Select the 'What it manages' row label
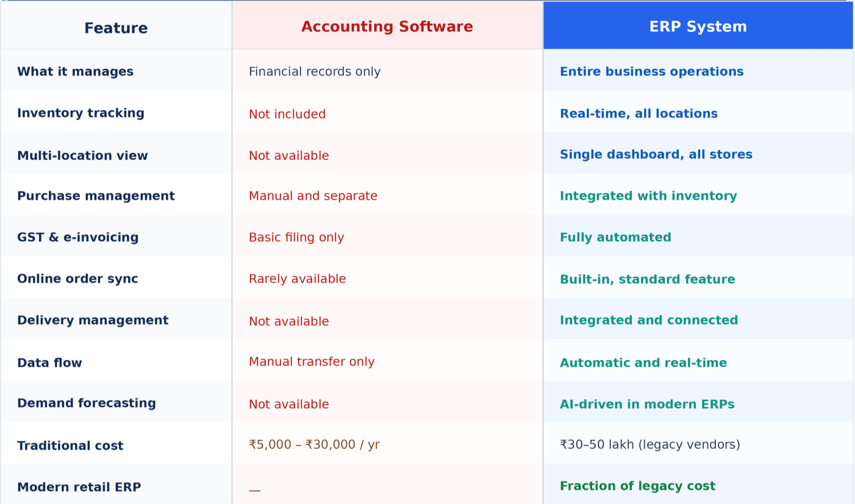Viewport: 855px width, 504px height. pyautogui.click(x=75, y=72)
